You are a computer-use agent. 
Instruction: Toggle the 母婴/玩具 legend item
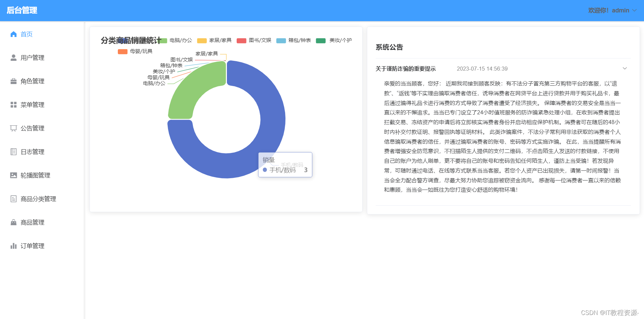coord(135,51)
